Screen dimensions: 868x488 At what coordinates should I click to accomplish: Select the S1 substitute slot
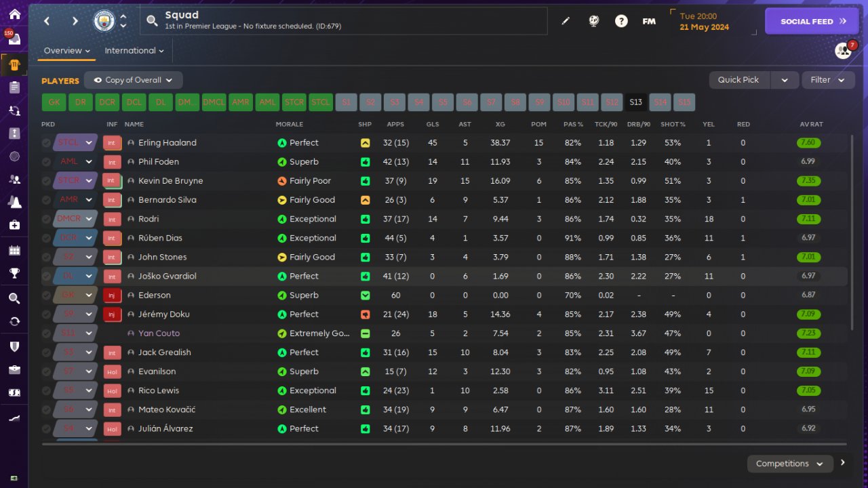point(346,102)
